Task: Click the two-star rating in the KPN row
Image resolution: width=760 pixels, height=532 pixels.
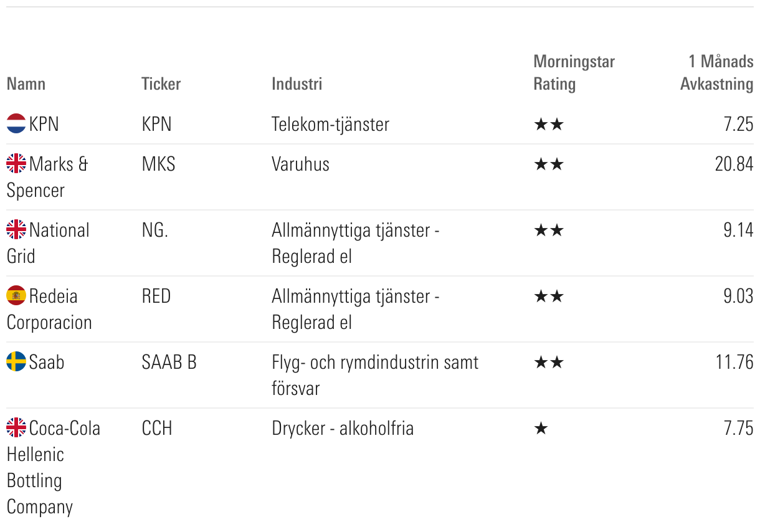Action: tap(549, 125)
